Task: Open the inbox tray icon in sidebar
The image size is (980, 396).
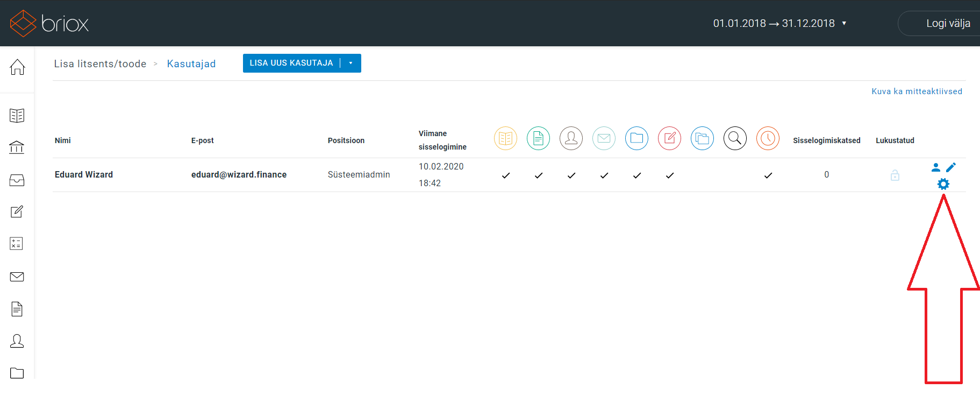Action: 17,180
